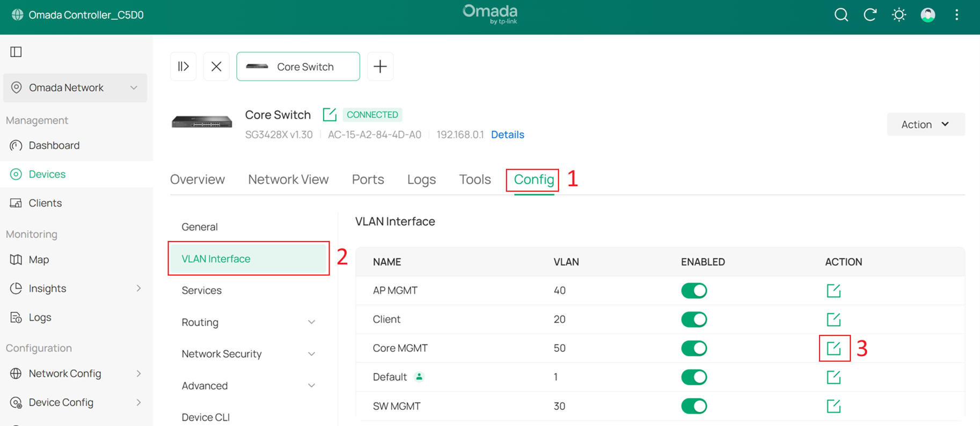Select VLAN Interface in config menu
Screen dimensions: 980x426
tap(248, 259)
